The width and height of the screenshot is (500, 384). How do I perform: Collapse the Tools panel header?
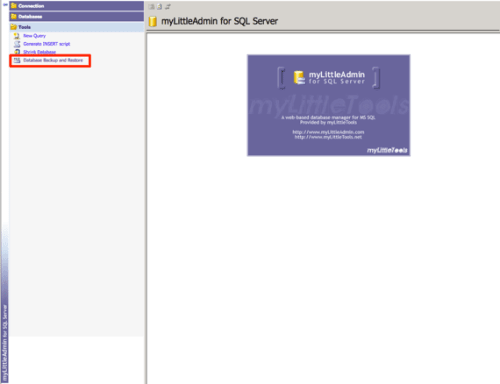(x=77, y=27)
